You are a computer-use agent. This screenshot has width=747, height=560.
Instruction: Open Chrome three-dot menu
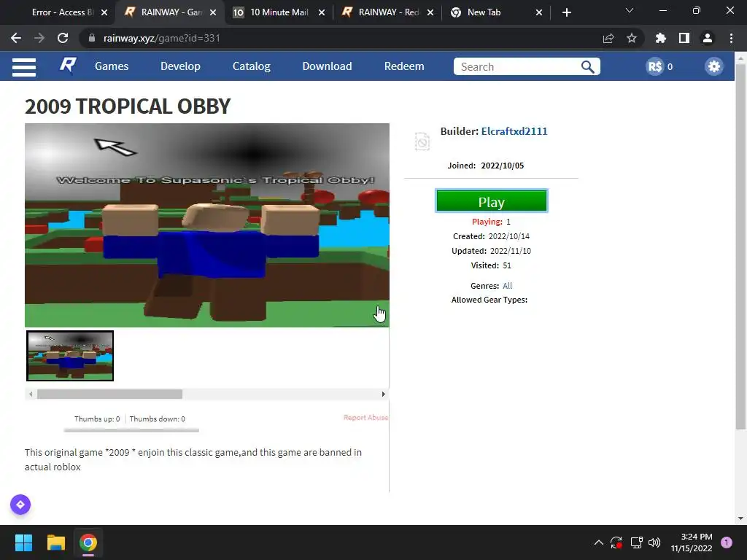(x=731, y=38)
